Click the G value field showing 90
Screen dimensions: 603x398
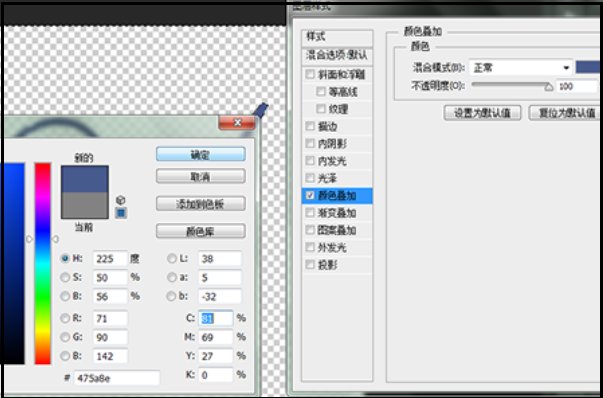[110, 337]
